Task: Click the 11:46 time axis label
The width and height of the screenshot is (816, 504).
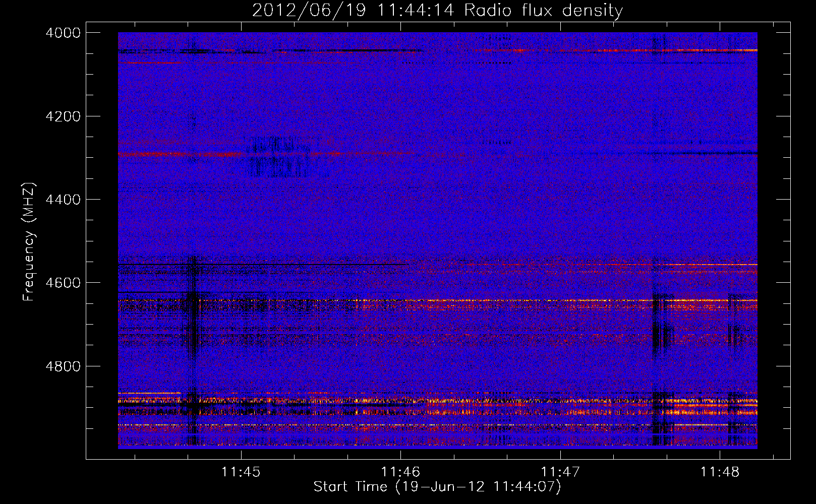Action: (x=400, y=472)
